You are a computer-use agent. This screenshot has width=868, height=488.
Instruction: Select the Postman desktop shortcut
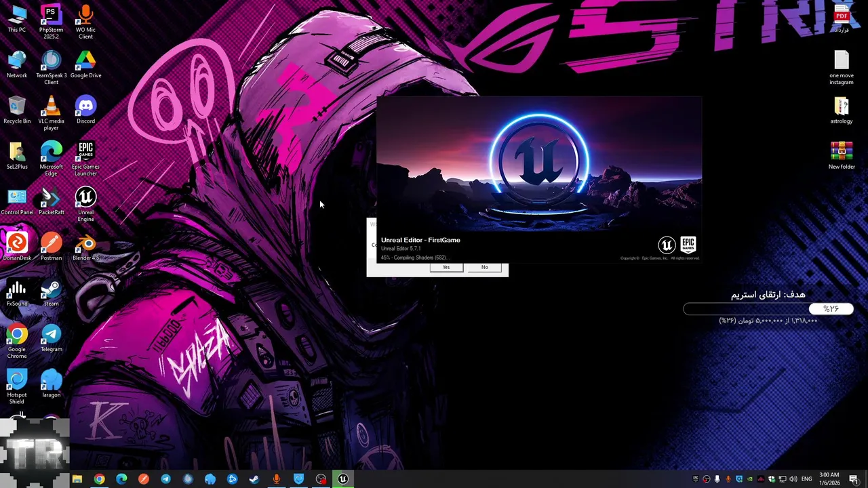pyautogui.click(x=51, y=247)
